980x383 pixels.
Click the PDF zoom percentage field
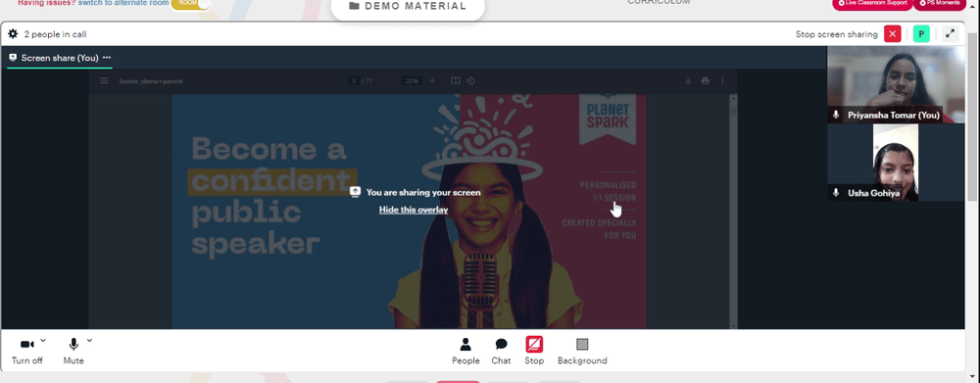coord(412,80)
